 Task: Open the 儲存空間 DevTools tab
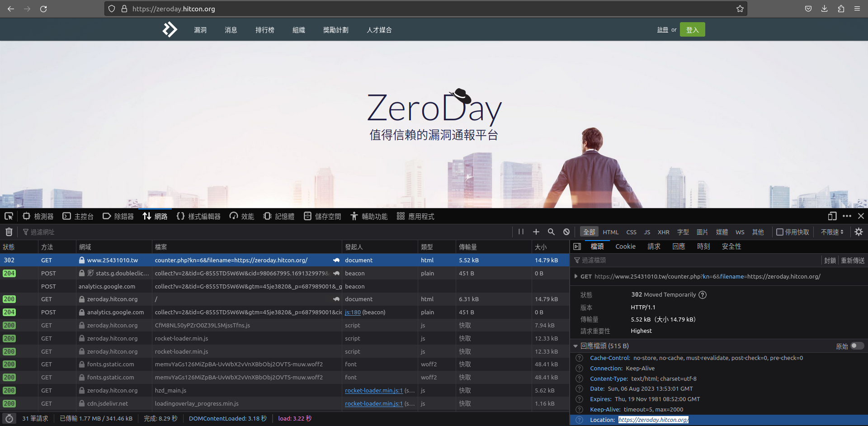click(322, 216)
